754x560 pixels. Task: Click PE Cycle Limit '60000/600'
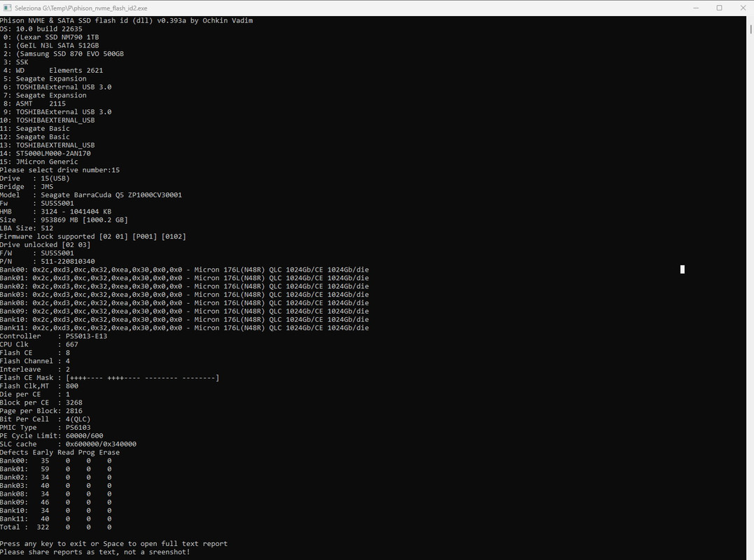coord(84,435)
